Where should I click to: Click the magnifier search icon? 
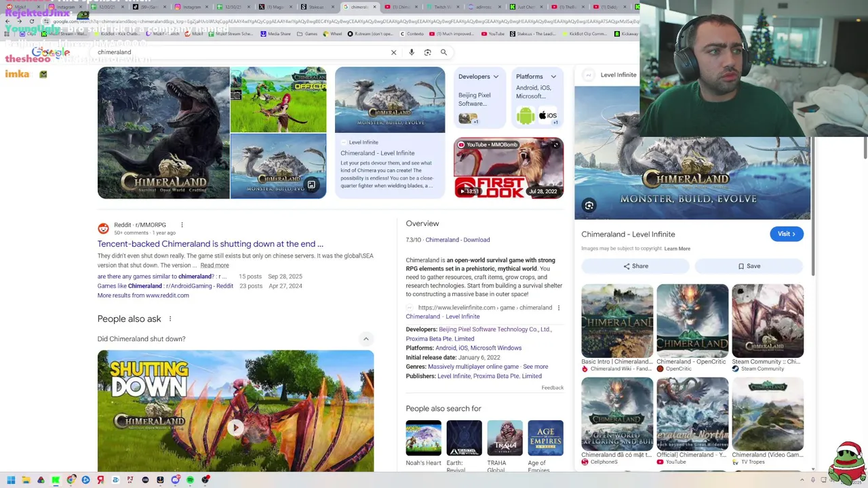point(443,52)
